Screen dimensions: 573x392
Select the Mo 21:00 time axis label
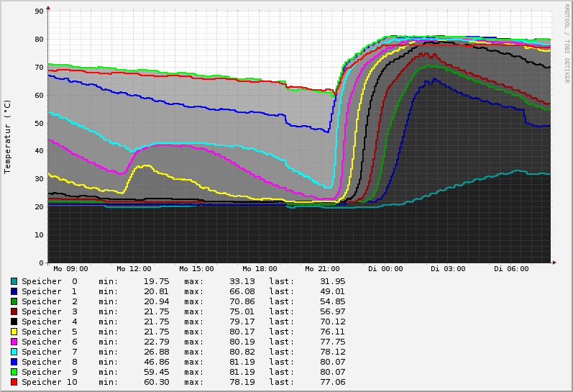pos(322,269)
